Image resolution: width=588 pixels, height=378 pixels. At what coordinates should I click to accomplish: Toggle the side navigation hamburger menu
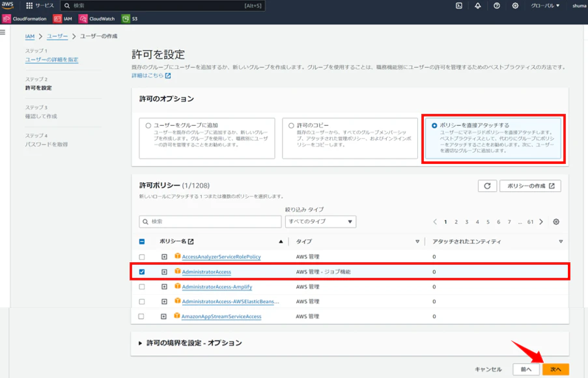[x=3, y=33]
